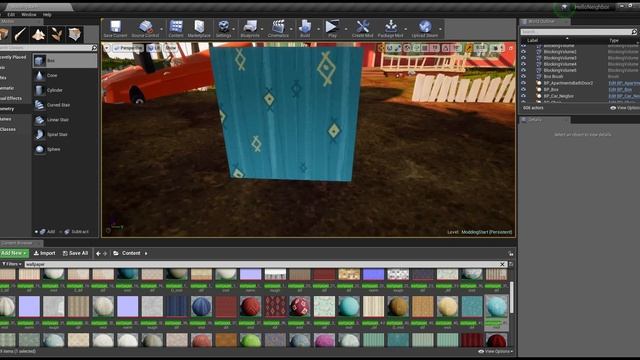The image size is (640, 360).
Task: Switch to the Details tab
Action: tap(544, 120)
